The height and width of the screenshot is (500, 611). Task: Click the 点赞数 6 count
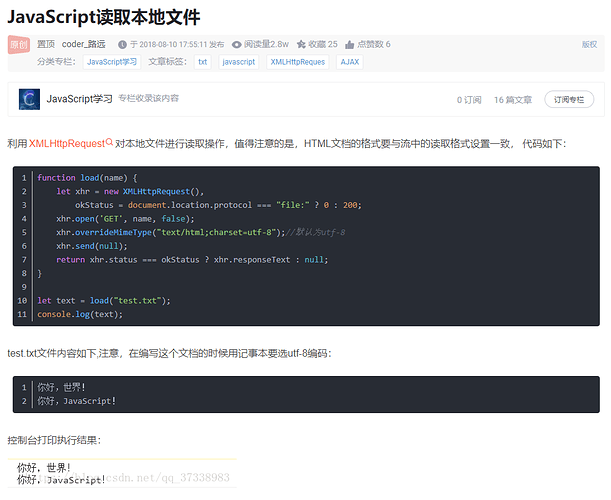(374, 44)
